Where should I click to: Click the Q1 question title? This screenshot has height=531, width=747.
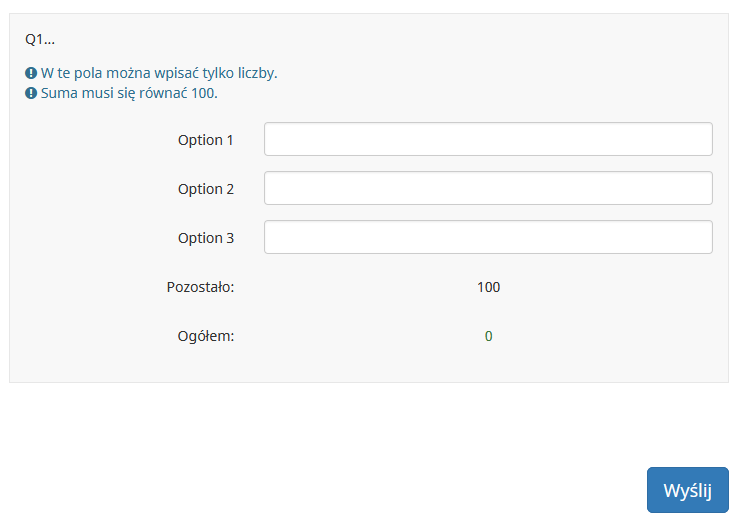pos(40,39)
